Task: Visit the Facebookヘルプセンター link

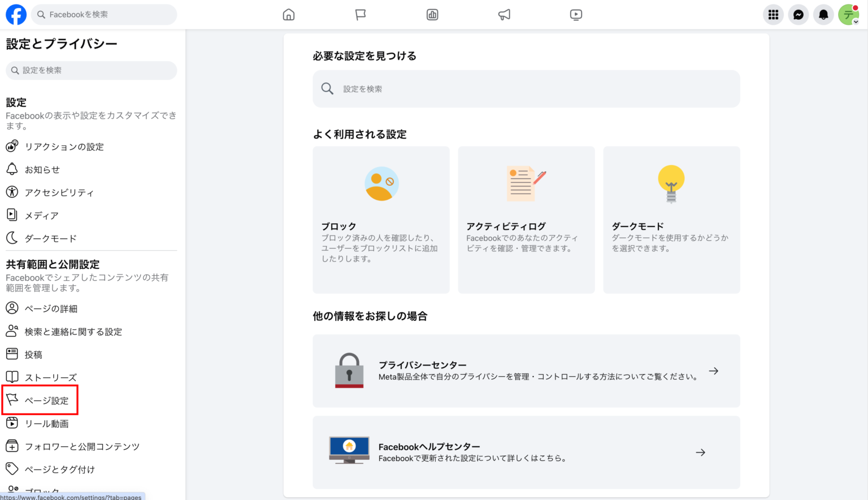Action: [526, 452]
